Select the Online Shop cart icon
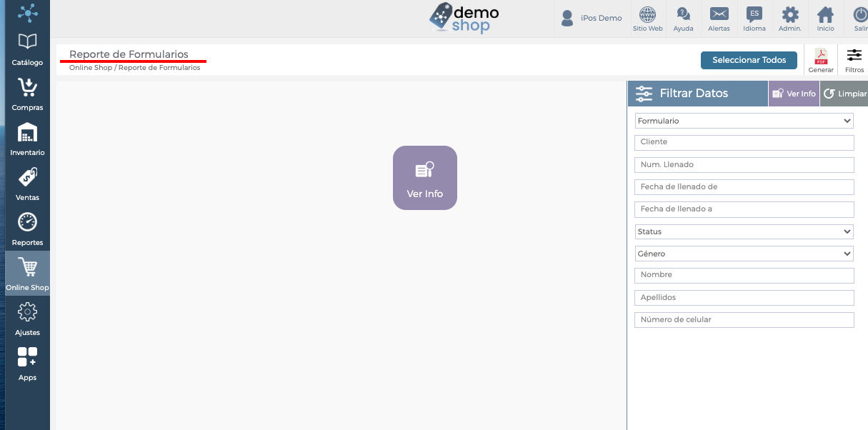This screenshot has width=868, height=430. click(x=27, y=267)
